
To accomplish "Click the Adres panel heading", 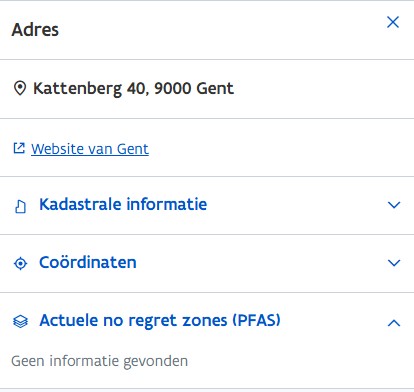I will pyautogui.click(x=35, y=30).
